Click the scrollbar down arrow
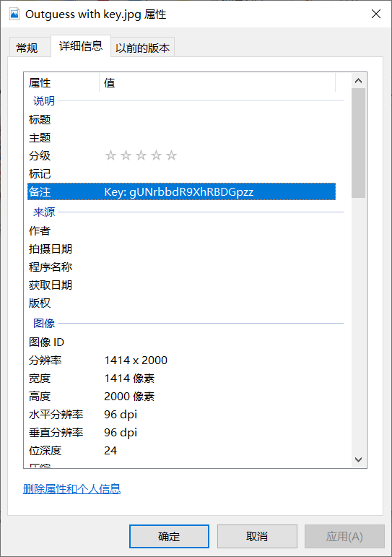This screenshot has width=392, height=557. (x=358, y=459)
